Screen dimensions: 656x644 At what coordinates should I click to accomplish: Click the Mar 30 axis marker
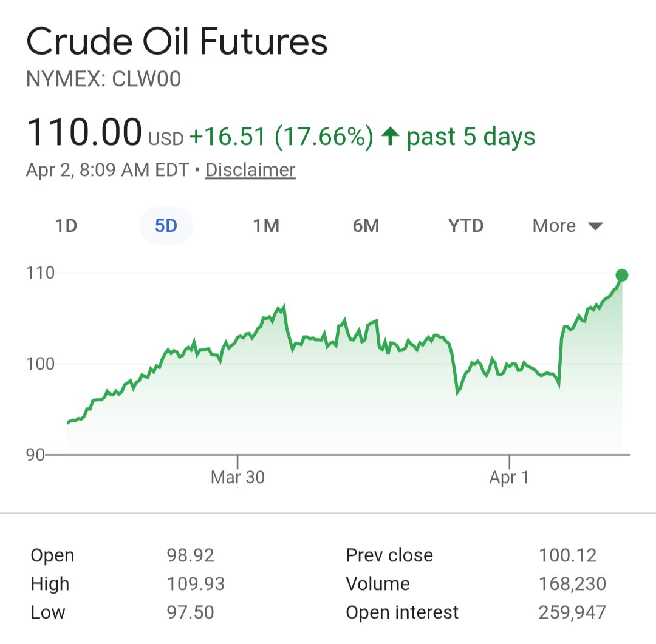pos(237,477)
